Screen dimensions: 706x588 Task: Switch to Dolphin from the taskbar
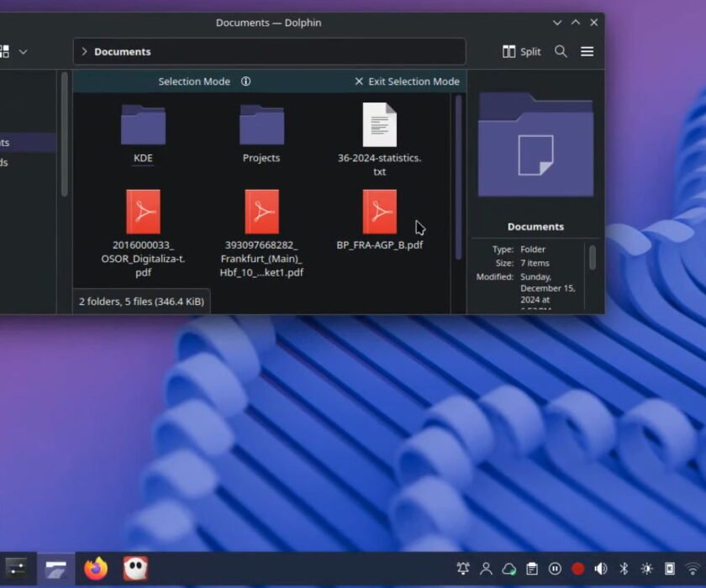pos(55,569)
